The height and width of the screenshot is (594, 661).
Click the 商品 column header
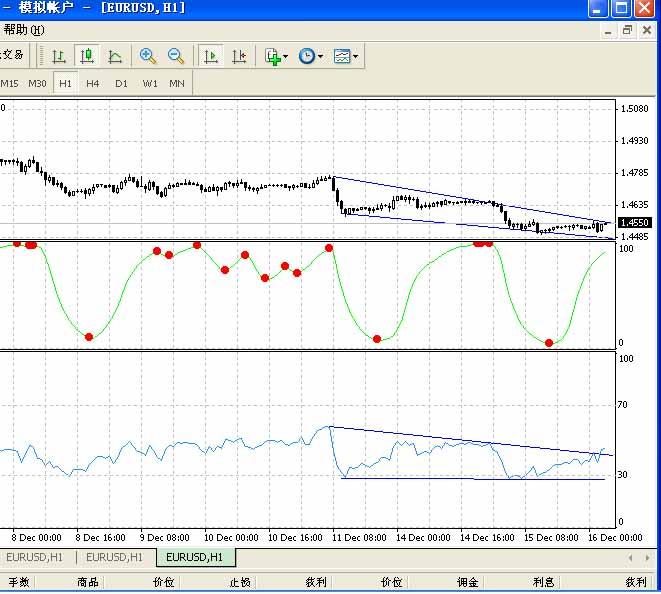pyautogui.click(x=88, y=582)
